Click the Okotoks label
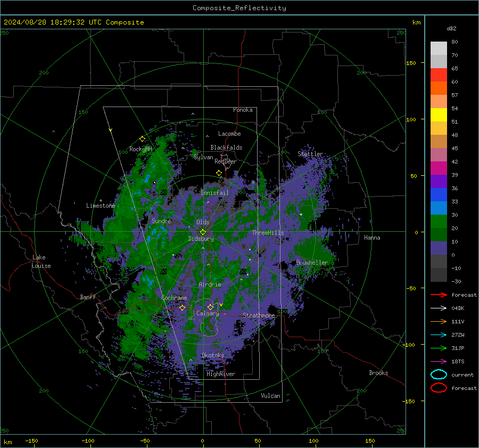Viewport: 479px width, 448px height. tap(213, 355)
